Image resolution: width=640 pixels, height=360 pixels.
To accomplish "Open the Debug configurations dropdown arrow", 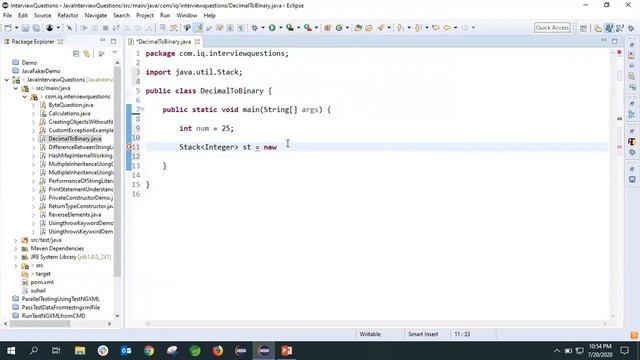I will (x=263, y=28).
